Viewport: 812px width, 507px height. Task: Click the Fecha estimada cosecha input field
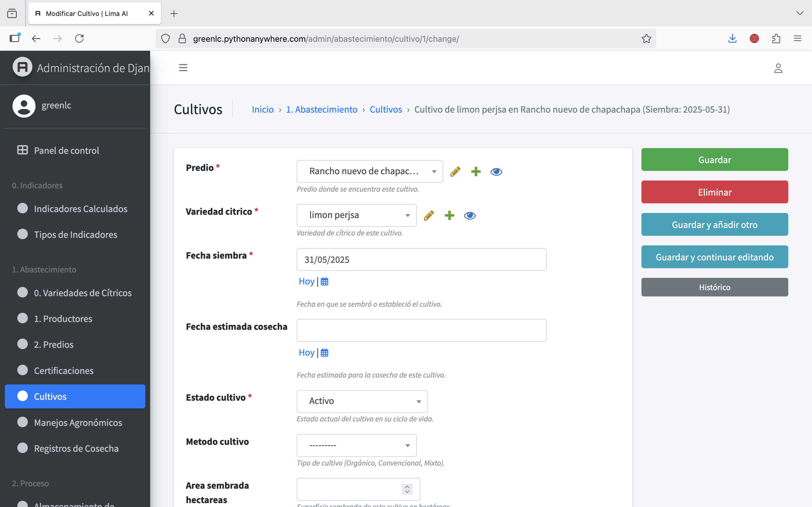pos(421,330)
